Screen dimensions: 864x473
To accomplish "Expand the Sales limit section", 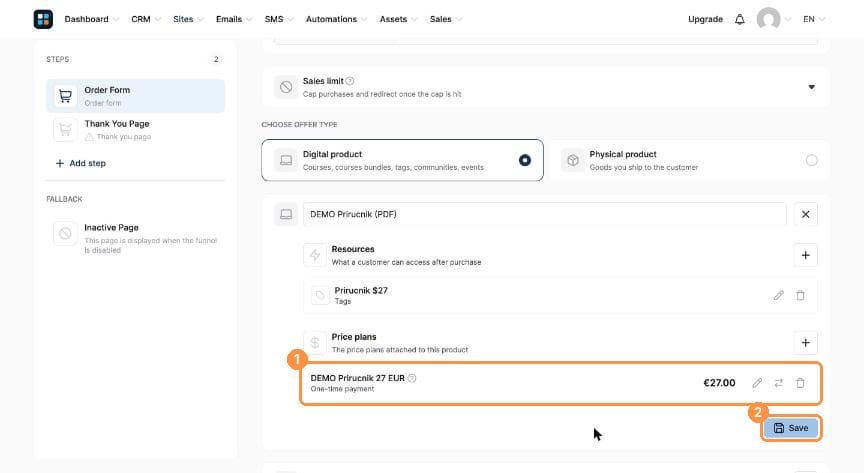I will 811,87.
